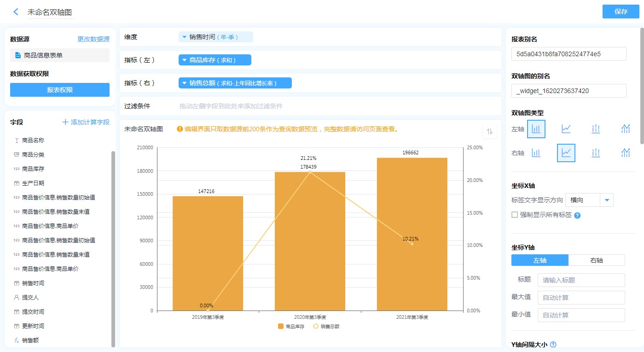The height and width of the screenshot is (352, 644).
Task: Click help icon next to 强制显示所有标签
Action: [577, 215]
